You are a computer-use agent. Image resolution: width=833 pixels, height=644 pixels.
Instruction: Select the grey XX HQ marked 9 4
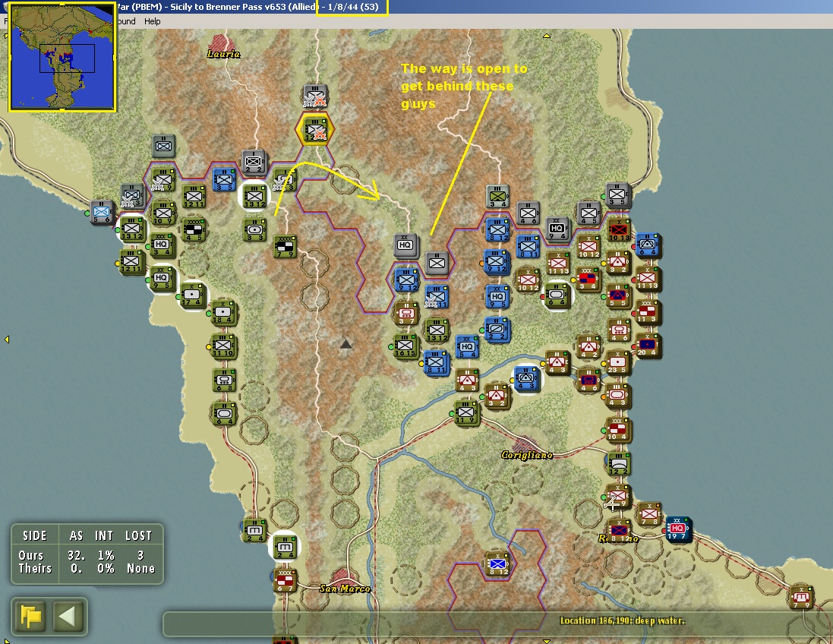(557, 229)
